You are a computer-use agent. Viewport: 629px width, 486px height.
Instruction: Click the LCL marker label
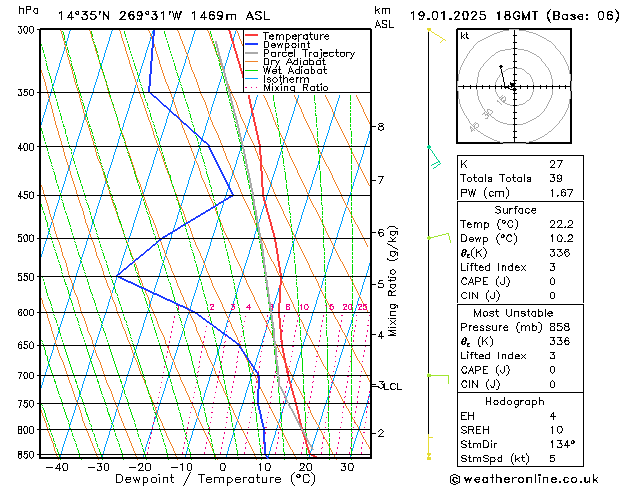click(393, 387)
